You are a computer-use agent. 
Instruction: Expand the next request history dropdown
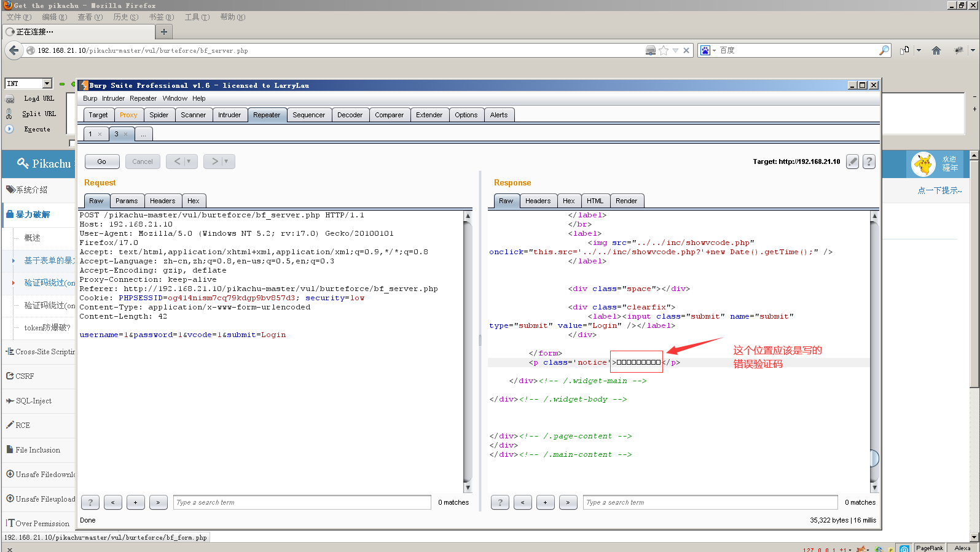click(226, 161)
